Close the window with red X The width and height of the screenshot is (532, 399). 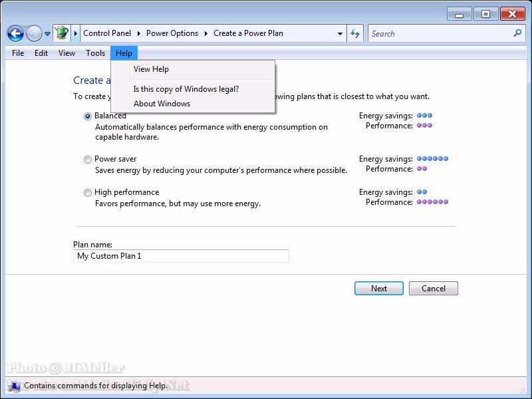point(512,14)
